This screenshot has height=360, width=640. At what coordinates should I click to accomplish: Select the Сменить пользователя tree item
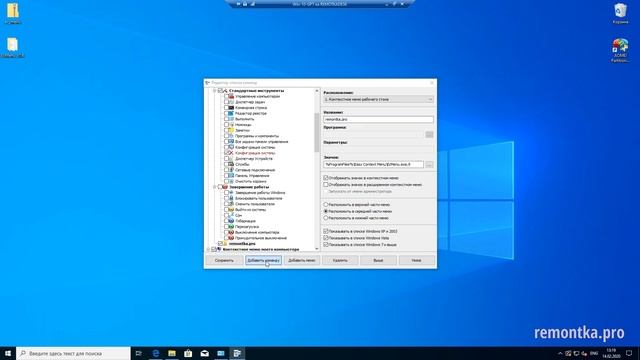255,204
